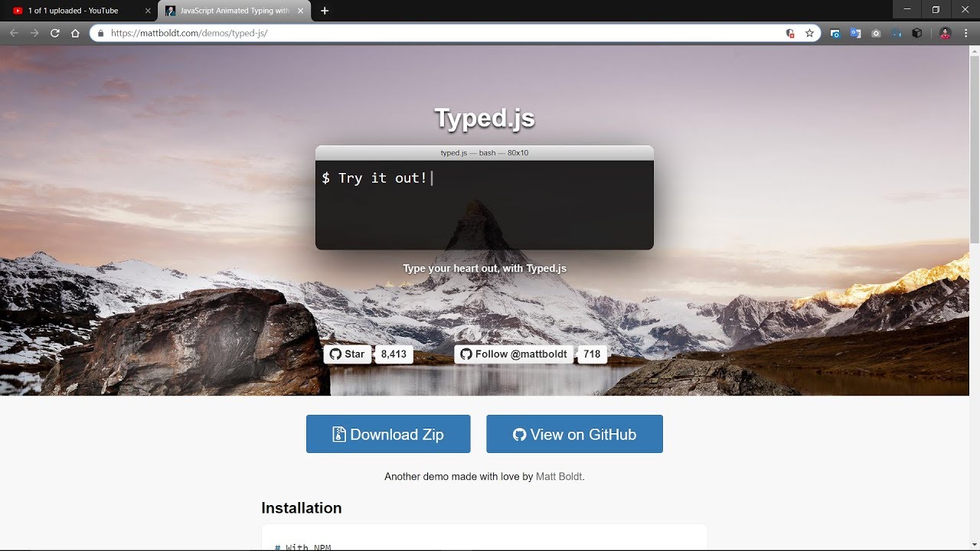This screenshot has height=551, width=980.
Task: Click the Download Zip button
Action: [388, 434]
